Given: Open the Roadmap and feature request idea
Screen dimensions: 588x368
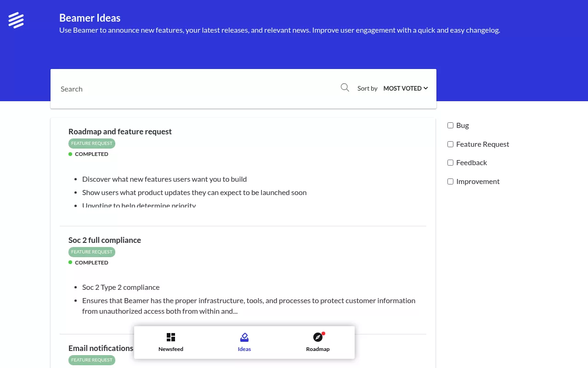Looking at the screenshot, I should [x=120, y=132].
